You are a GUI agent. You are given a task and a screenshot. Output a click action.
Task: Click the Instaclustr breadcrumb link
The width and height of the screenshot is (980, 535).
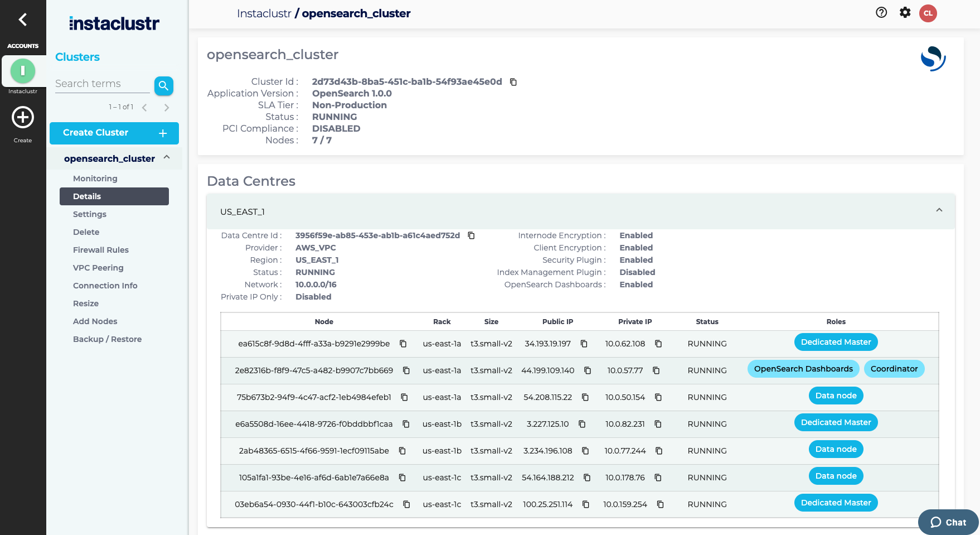coord(264,13)
